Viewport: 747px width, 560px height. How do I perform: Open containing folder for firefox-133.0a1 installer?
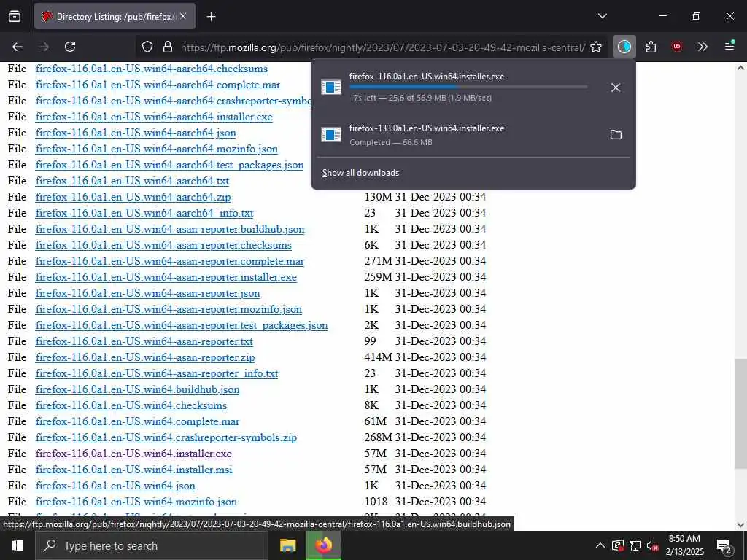[x=616, y=135]
